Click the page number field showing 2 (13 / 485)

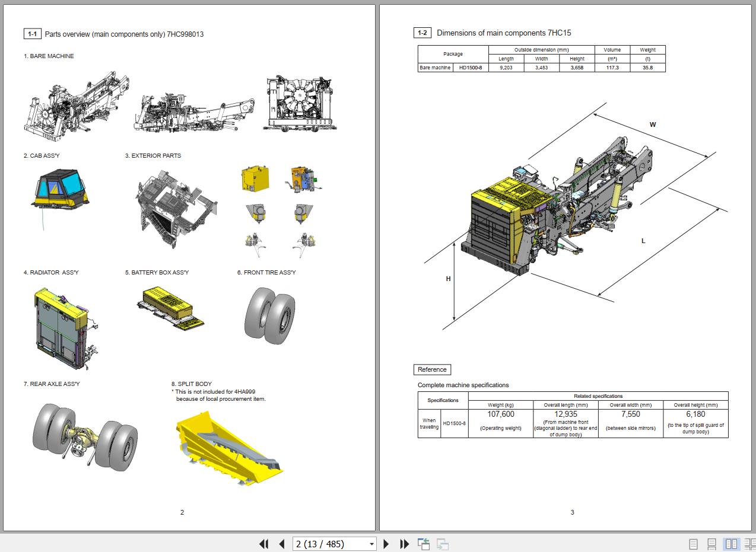(x=329, y=544)
